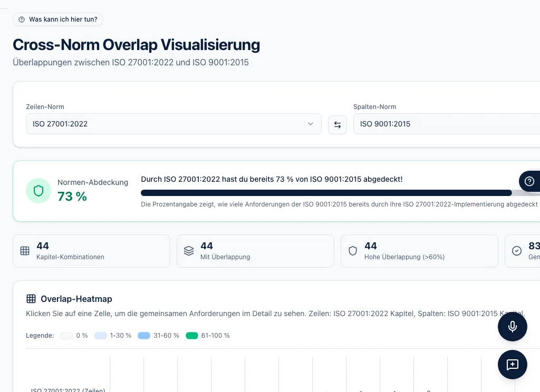The width and height of the screenshot is (540, 392).
Task: Click the 0 % legend swatch
Action: [x=66, y=336]
